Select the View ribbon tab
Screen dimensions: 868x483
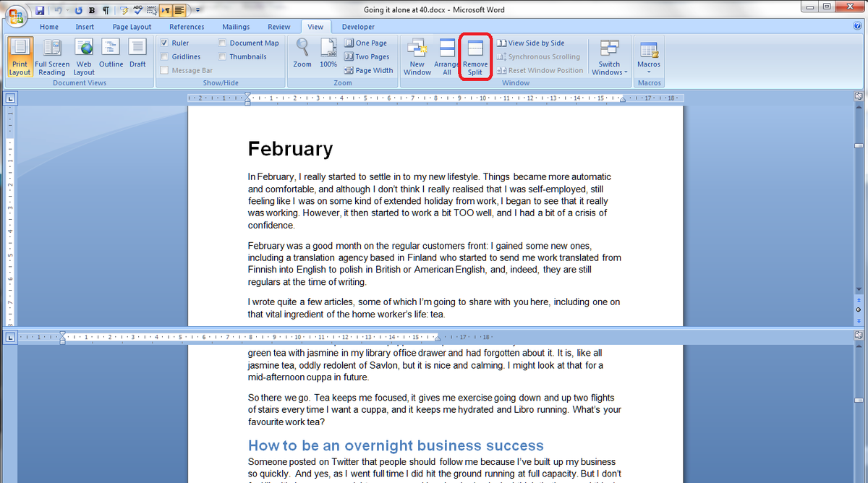point(315,27)
